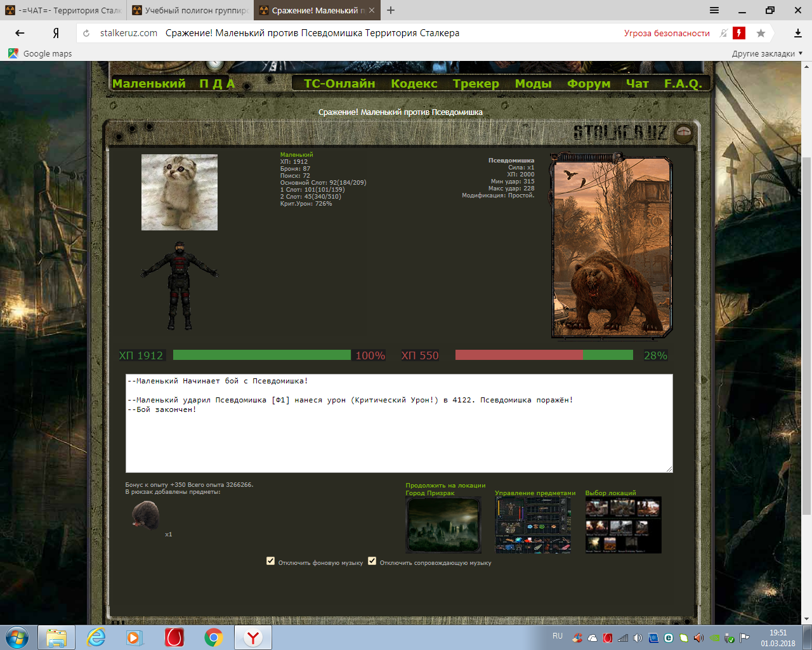Click 'Угроза безопасности' warning in address bar
This screenshot has height=650, width=812.
pyautogui.click(x=667, y=33)
